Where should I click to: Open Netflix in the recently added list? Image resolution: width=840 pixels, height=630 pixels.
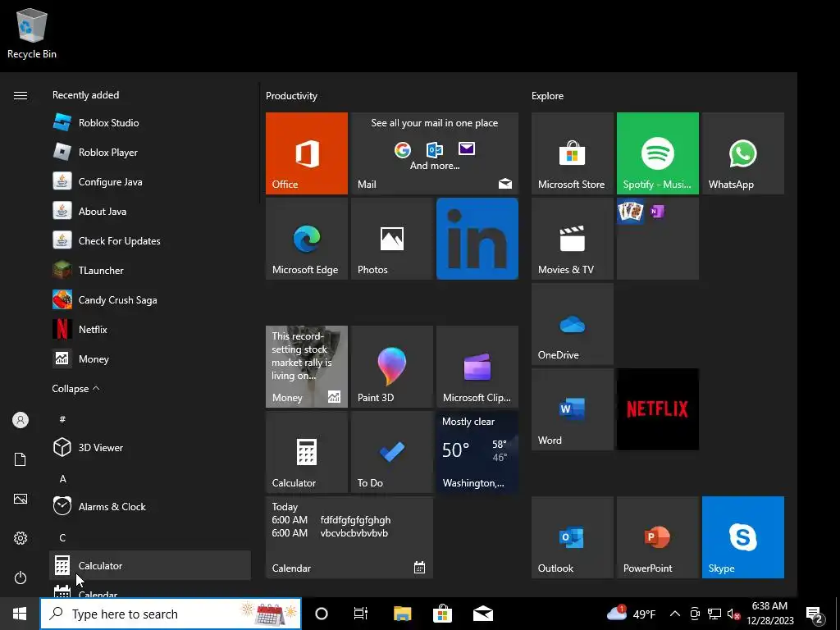[150, 329]
